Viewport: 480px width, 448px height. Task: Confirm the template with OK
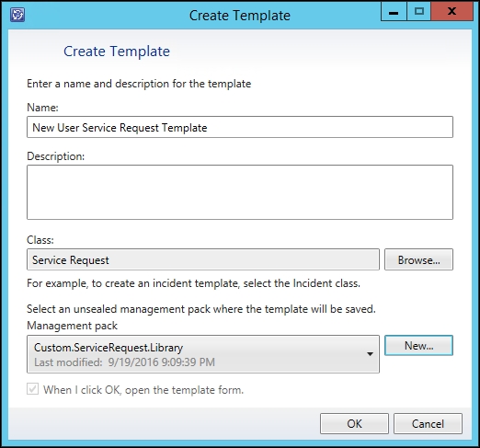[354, 423]
